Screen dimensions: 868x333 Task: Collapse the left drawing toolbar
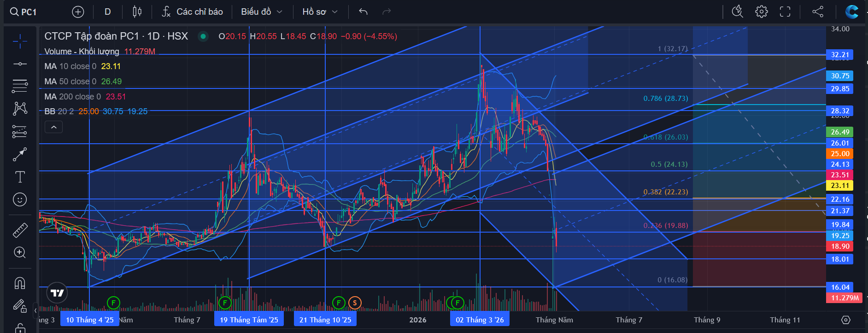point(35,311)
